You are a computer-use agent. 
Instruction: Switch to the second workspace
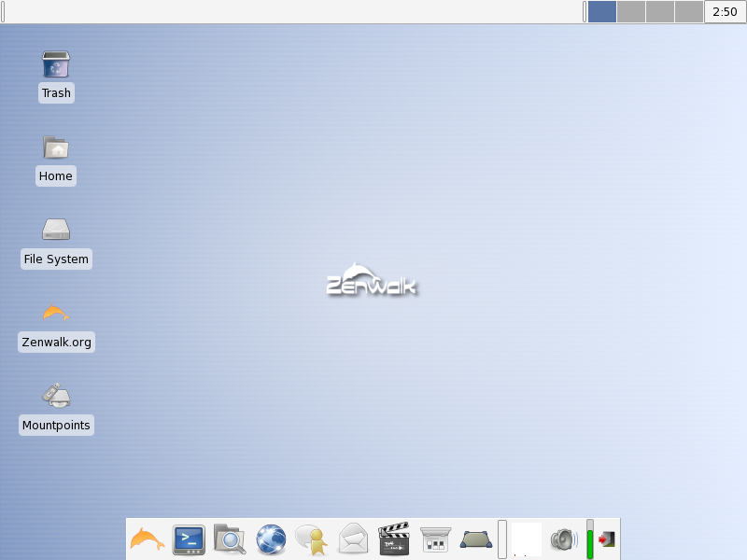pos(631,11)
